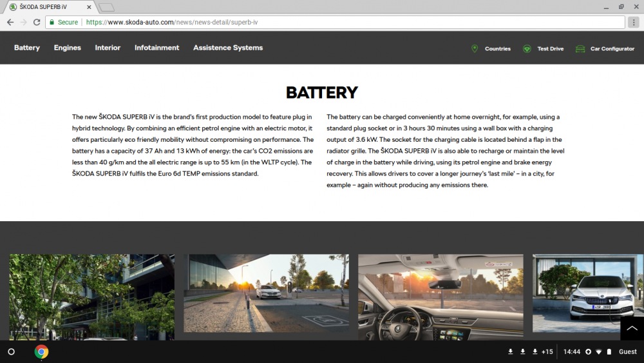The image size is (644, 363).
Task: Click the scroll-to-top chevron button
Action: point(632,328)
